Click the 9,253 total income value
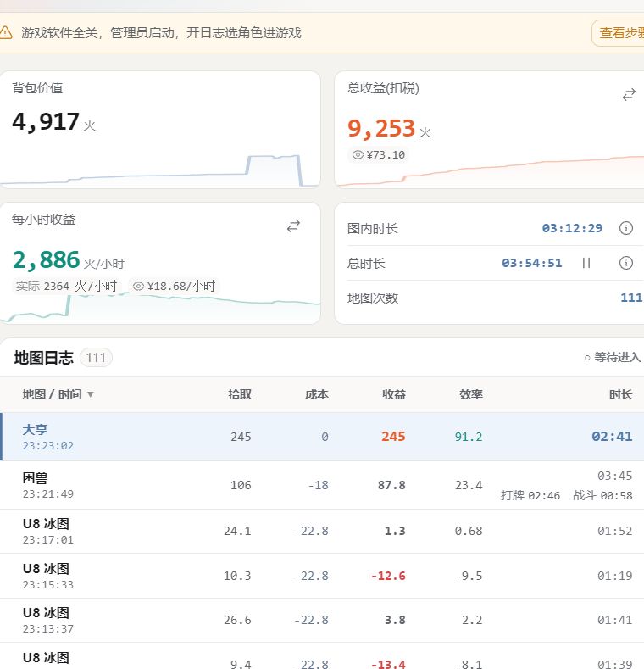Image resolution: width=644 pixels, height=669 pixels. (x=381, y=128)
